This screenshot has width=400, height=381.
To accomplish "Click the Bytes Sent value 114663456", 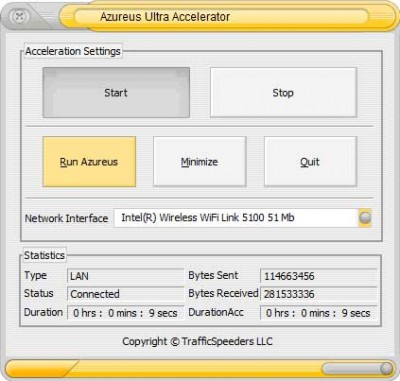I will (318, 276).
